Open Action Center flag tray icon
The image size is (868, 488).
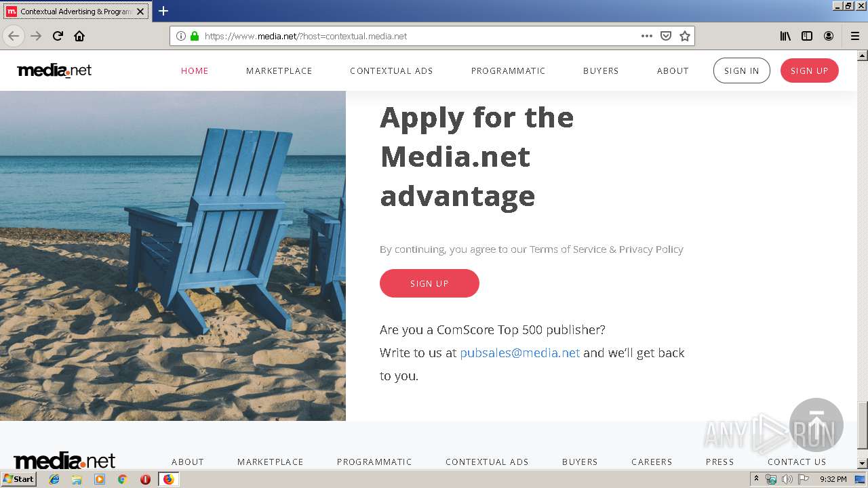pos(804,479)
